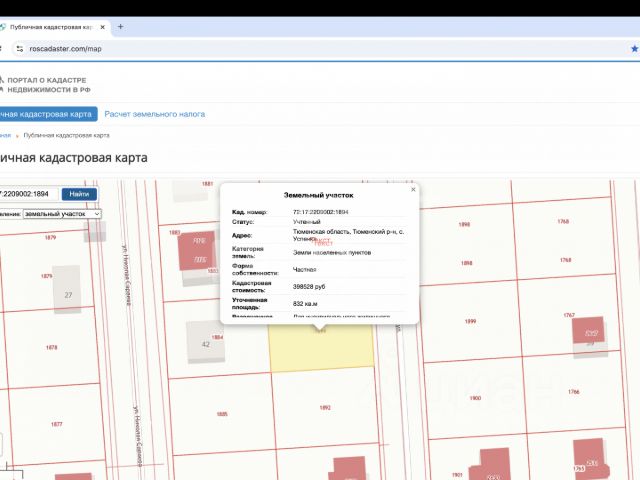Viewport: 640px width, 480px height.
Task: Open a new browser tab
Action: click(x=120, y=27)
